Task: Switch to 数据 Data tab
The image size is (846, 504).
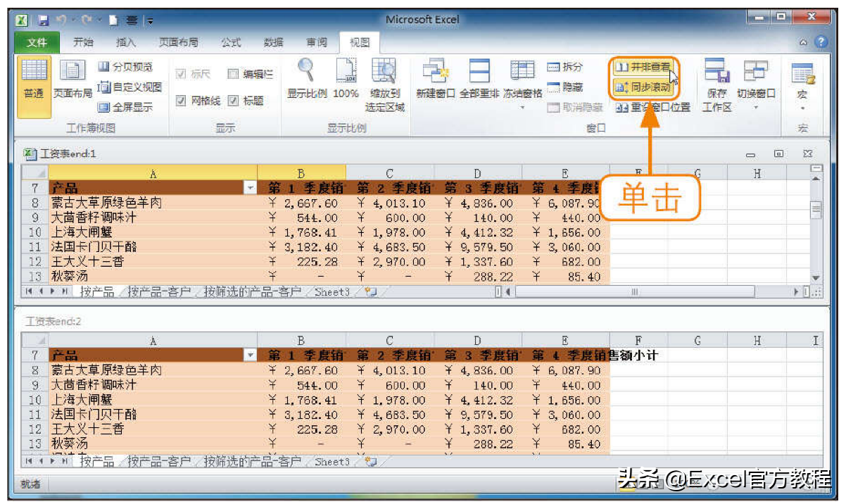Action: pyautogui.click(x=273, y=42)
